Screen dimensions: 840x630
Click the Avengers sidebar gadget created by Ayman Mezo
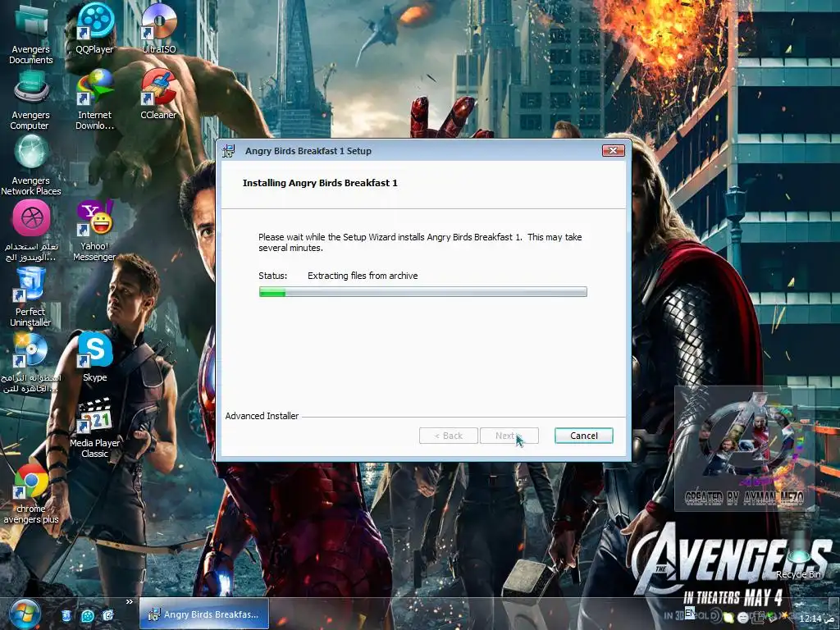click(745, 449)
